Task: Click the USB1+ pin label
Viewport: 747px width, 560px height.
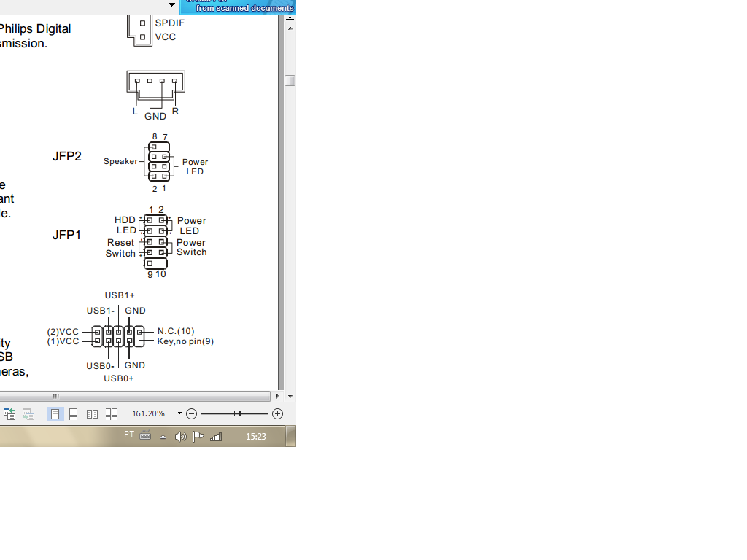Action: click(x=120, y=295)
